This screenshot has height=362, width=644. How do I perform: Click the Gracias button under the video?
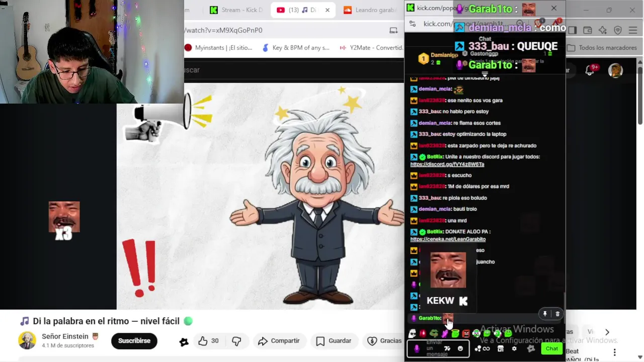[384, 341]
